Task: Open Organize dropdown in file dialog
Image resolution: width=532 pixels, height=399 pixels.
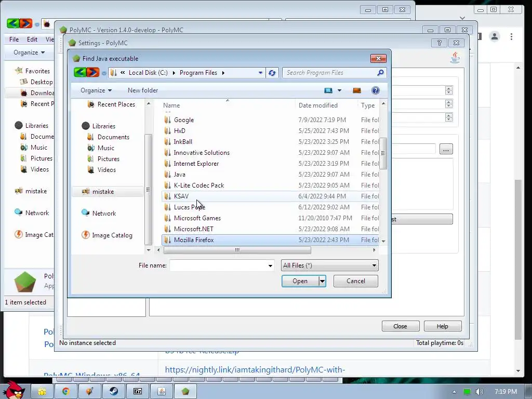Action: tap(96, 90)
